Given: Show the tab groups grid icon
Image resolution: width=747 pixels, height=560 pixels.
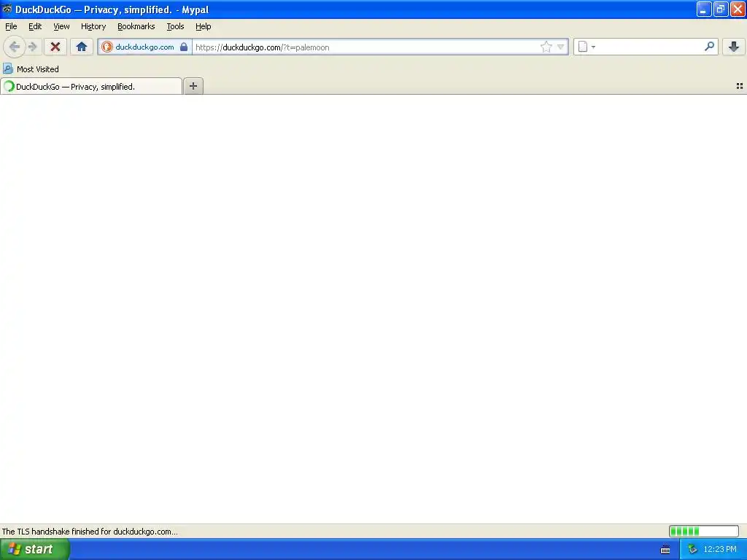Looking at the screenshot, I should coord(740,86).
